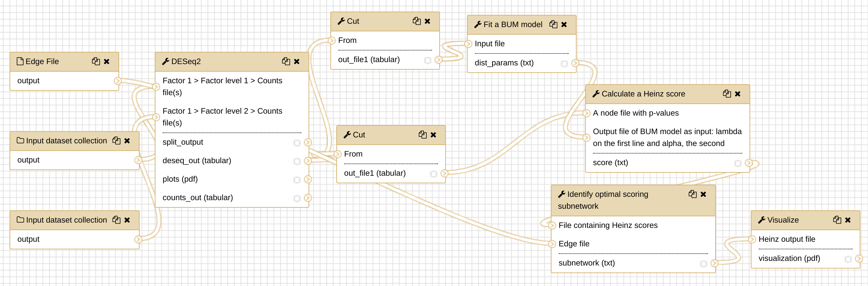The width and height of the screenshot is (868, 286).
Task: Remove the Cut node feeding Fit a BUM model
Action: tap(428, 21)
